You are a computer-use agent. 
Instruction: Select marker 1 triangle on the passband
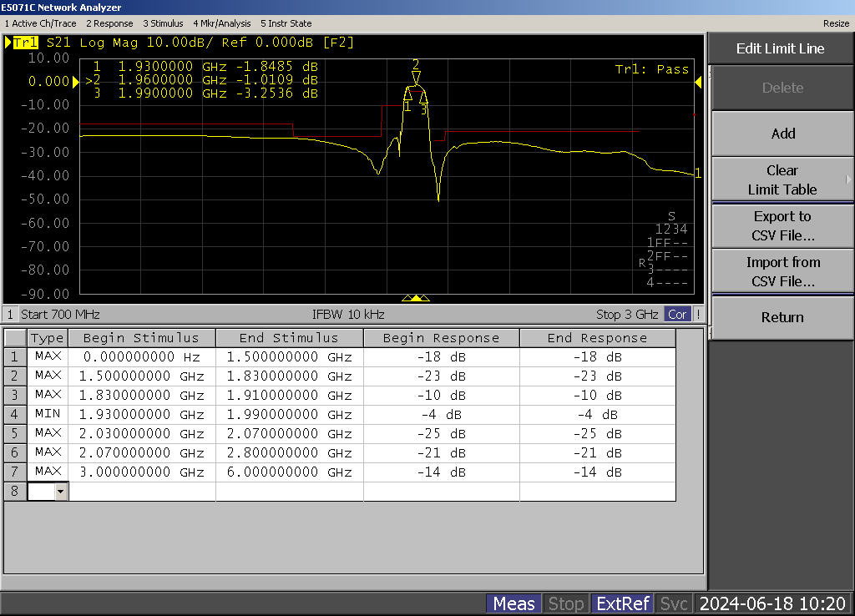407,94
